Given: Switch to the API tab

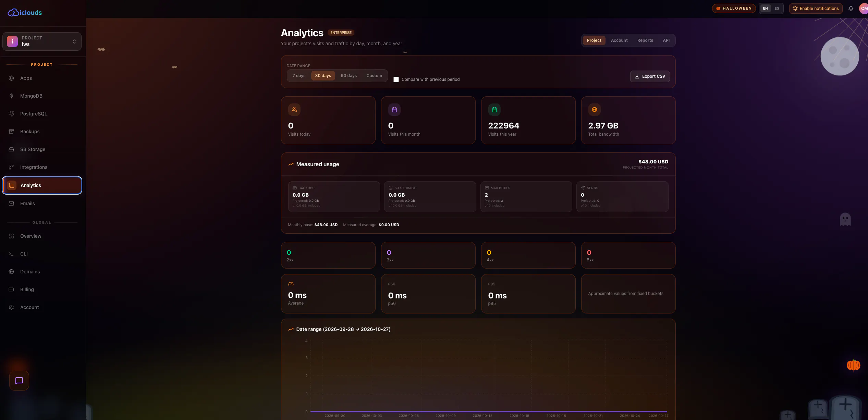Looking at the screenshot, I should coord(666,40).
